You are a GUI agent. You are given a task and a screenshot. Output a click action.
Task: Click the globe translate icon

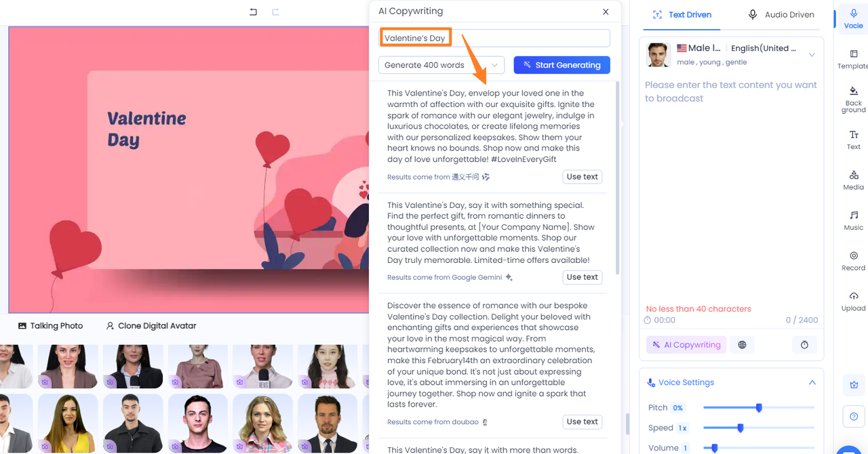[x=742, y=345]
